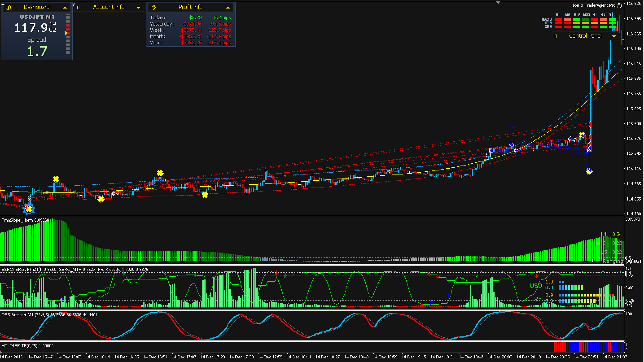Select the M1 timeframe column label
Viewport: 644px width, 362px height.
coord(558,15)
